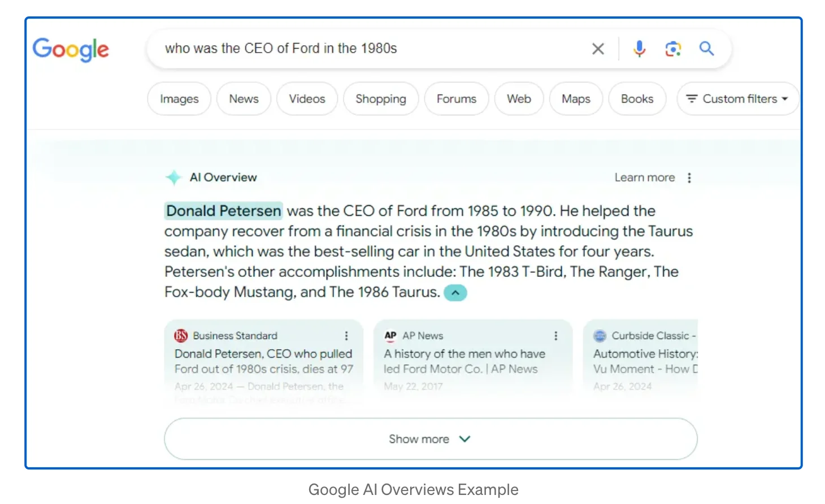
Task: Open the AP News Ford history article
Action: (x=464, y=361)
